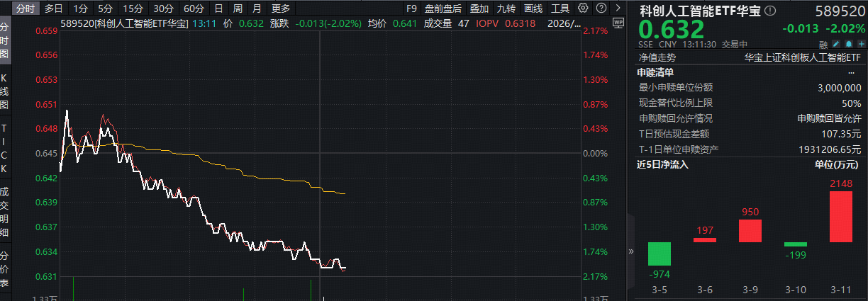Open the 工具 tools menu
The width and height of the screenshot is (868, 301).
[x=560, y=8]
